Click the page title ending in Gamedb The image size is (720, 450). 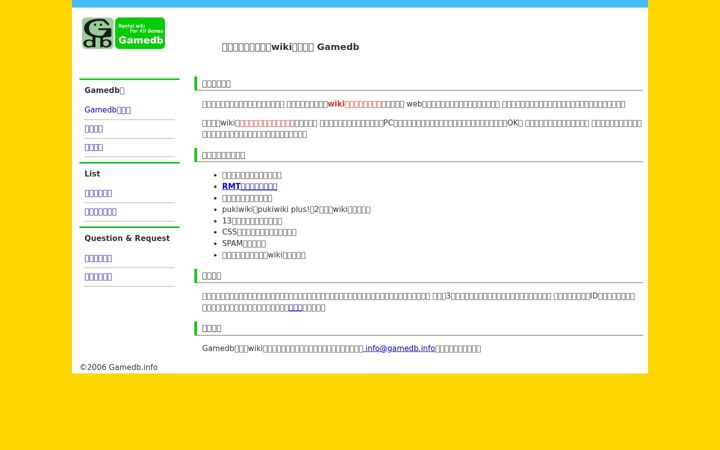coord(290,47)
